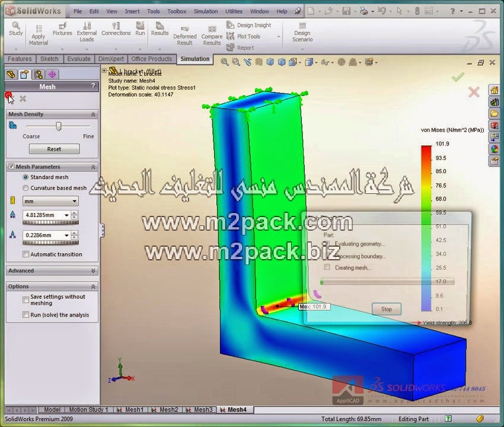Open the Toolbox menu
The width and height of the screenshot is (504, 427).
click(177, 11)
